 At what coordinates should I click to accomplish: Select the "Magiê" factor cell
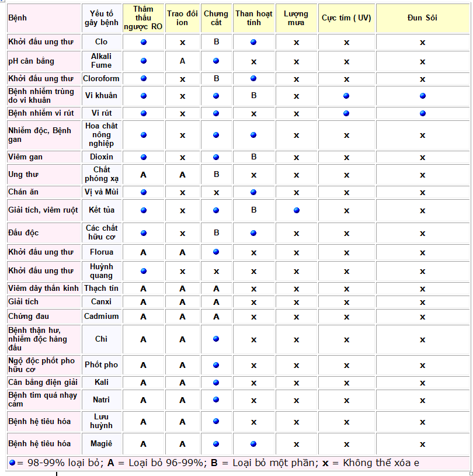click(102, 444)
